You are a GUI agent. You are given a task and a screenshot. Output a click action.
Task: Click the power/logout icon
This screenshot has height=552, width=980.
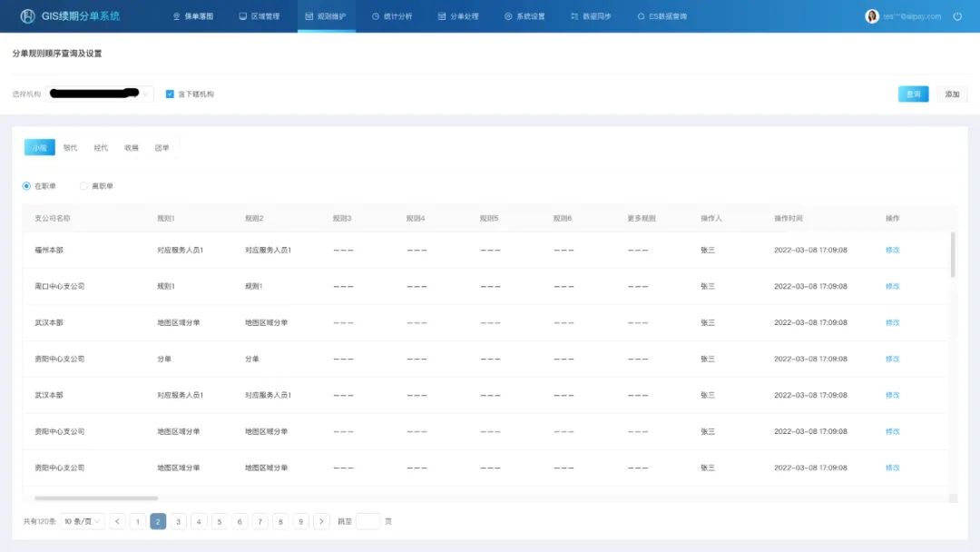click(x=957, y=16)
